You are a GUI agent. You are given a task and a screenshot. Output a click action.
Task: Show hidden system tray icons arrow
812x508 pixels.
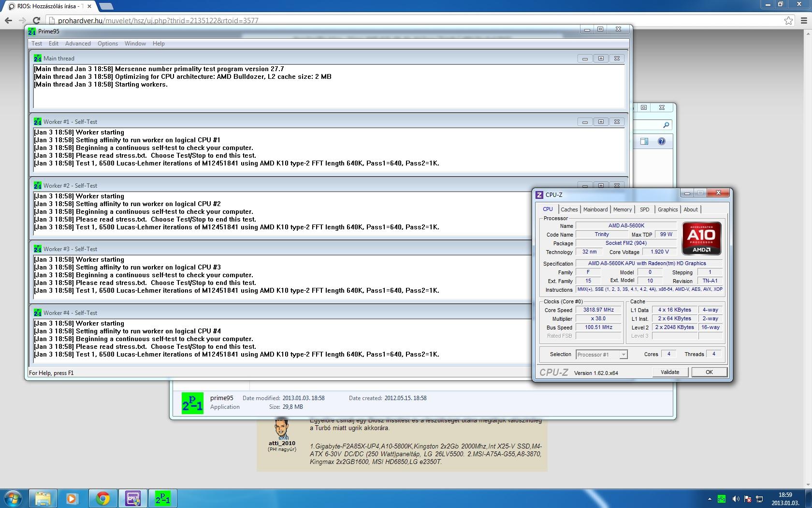click(710, 499)
